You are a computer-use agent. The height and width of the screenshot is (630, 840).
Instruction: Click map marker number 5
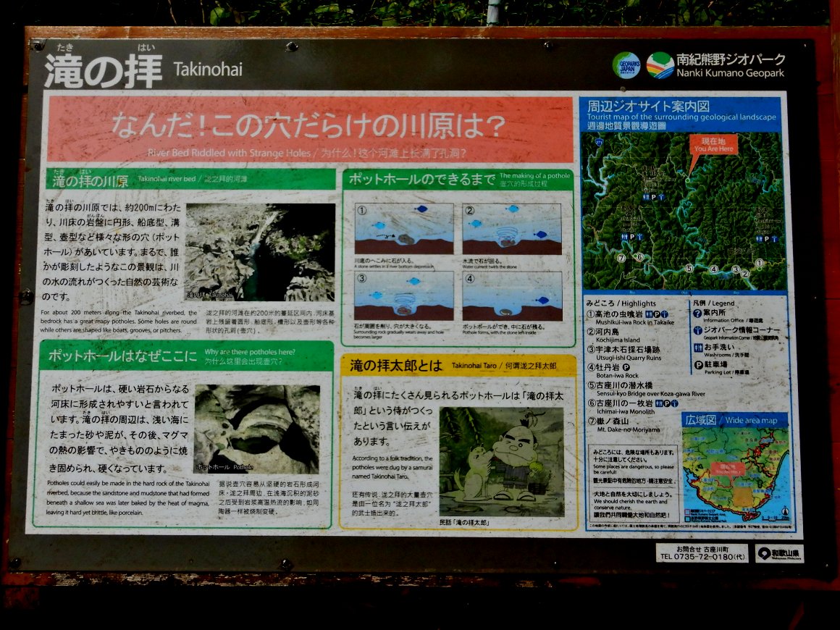[x=689, y=268]
